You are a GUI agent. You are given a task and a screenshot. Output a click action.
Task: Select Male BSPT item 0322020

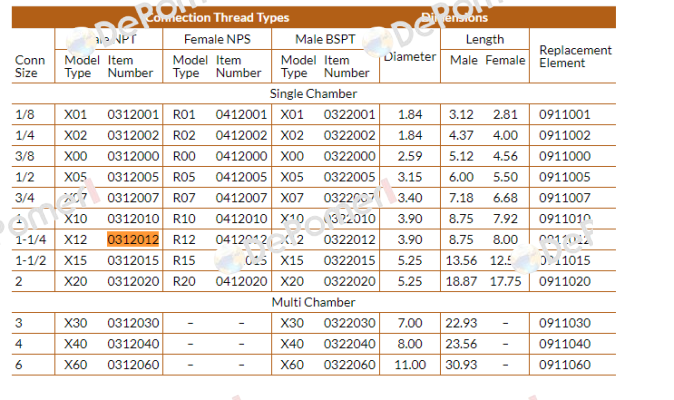pos(349,281)
